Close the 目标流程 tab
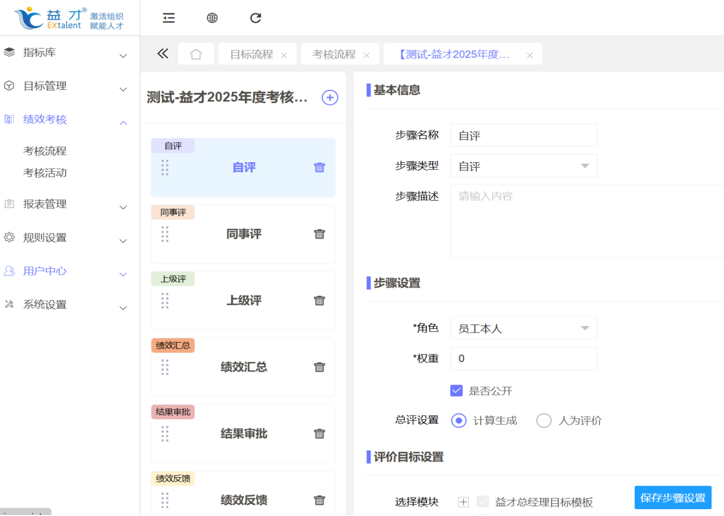Screen dimensions: 724x516 (284, 55)
